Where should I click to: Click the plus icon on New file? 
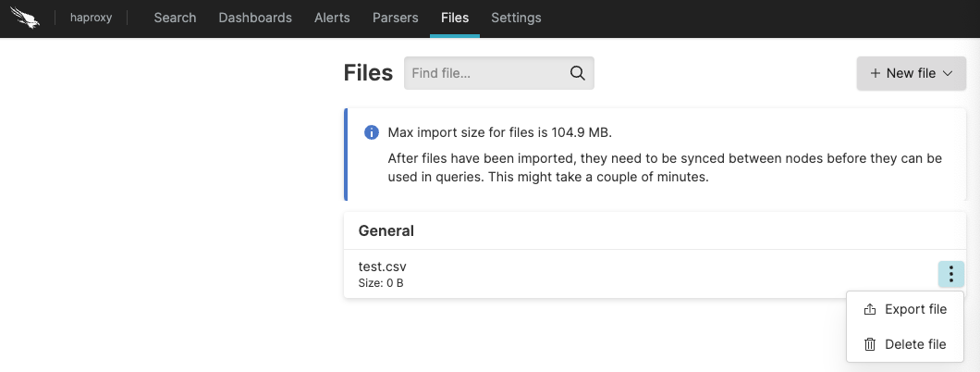coord(875,73)
